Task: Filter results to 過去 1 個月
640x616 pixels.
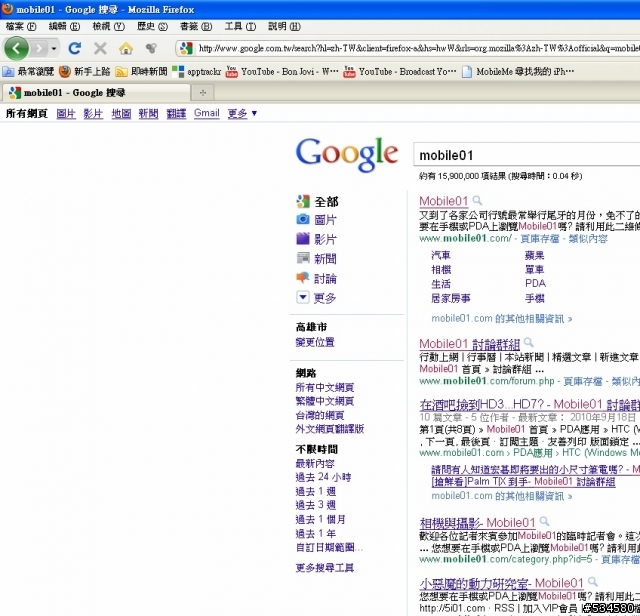Action: click(x=321, y=519)
